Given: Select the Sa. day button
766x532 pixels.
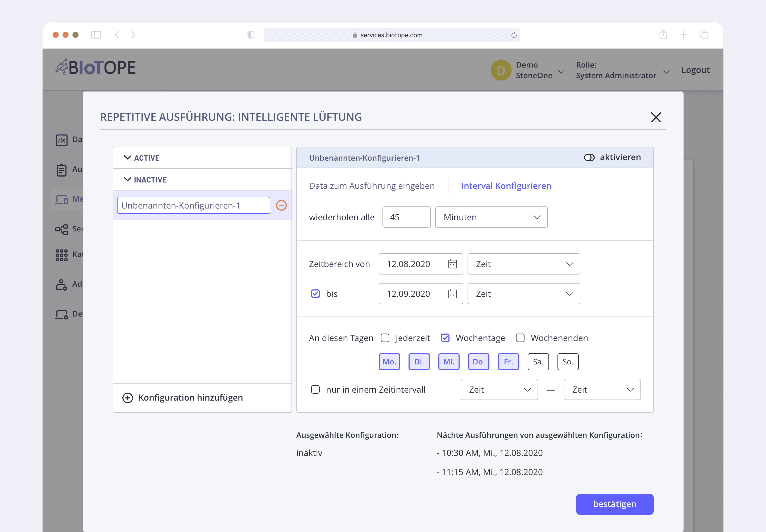Looking at the screenshot, I should click(x=538, y=362).
